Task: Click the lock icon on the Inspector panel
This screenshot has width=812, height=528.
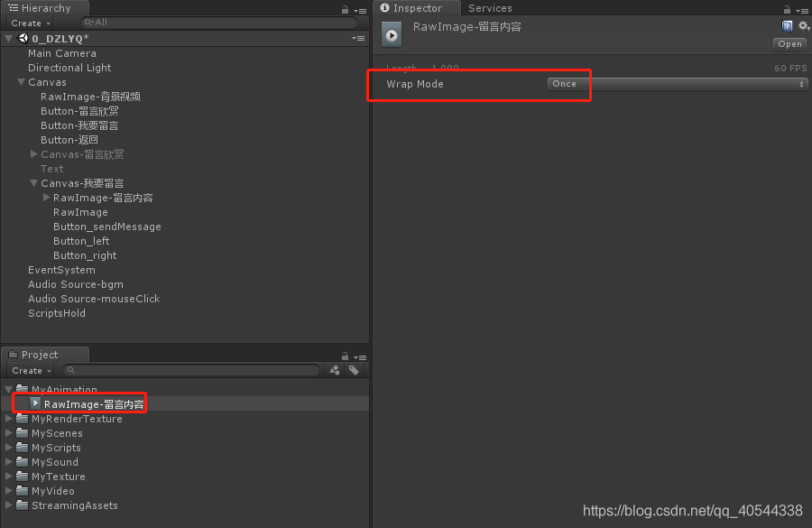Action: (x=785, y=7)
